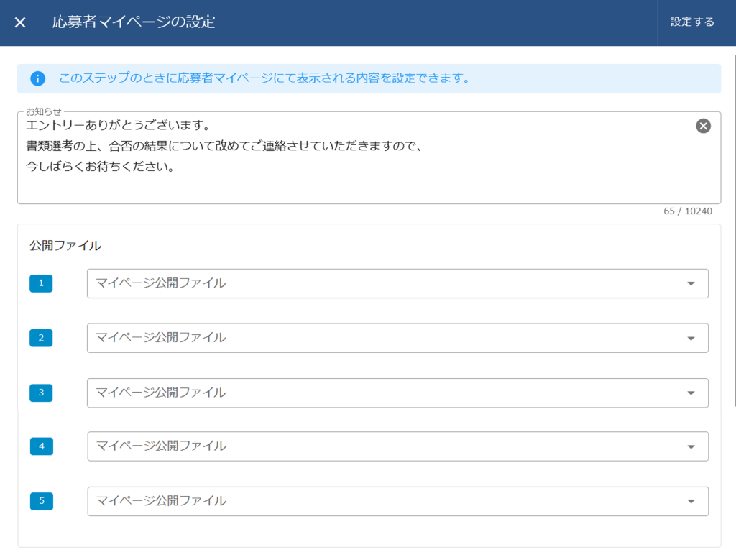Image resolution: width=736 pixels, height=560 pixels.
Task: Select the number 4 file slot badge
Action: pyautogui.click(x=41, y=446)
